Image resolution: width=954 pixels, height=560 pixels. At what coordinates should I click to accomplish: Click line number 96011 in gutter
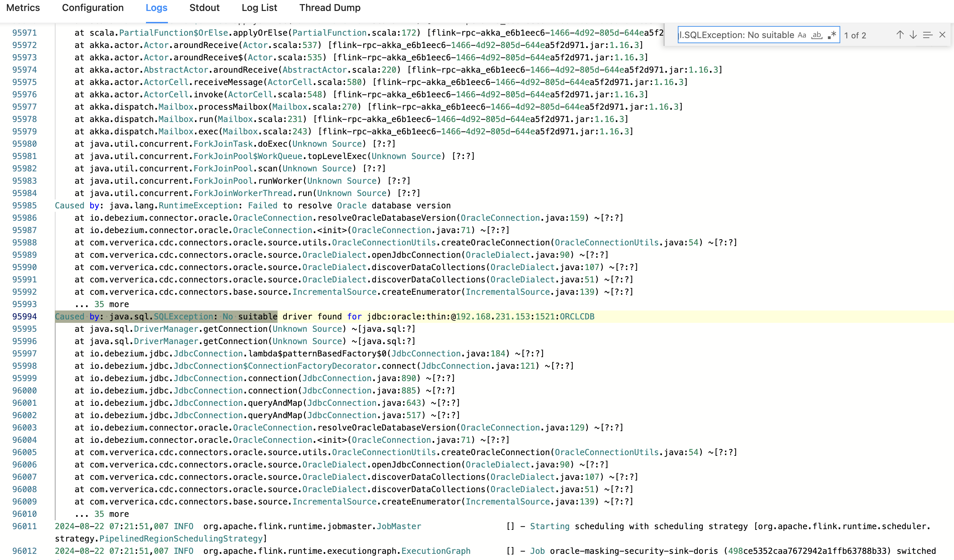(x=25, y=526)
